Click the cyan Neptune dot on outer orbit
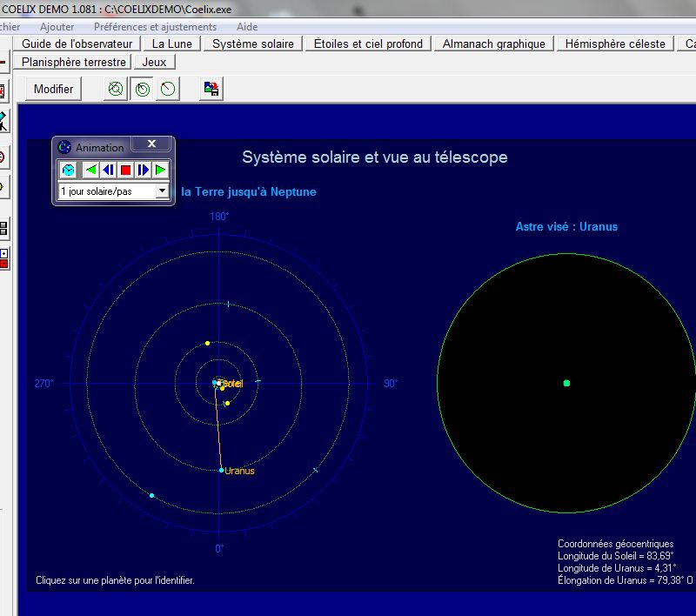Image resolution: width=696 pixels, height=616 pixels. click(x=151, y=495)
